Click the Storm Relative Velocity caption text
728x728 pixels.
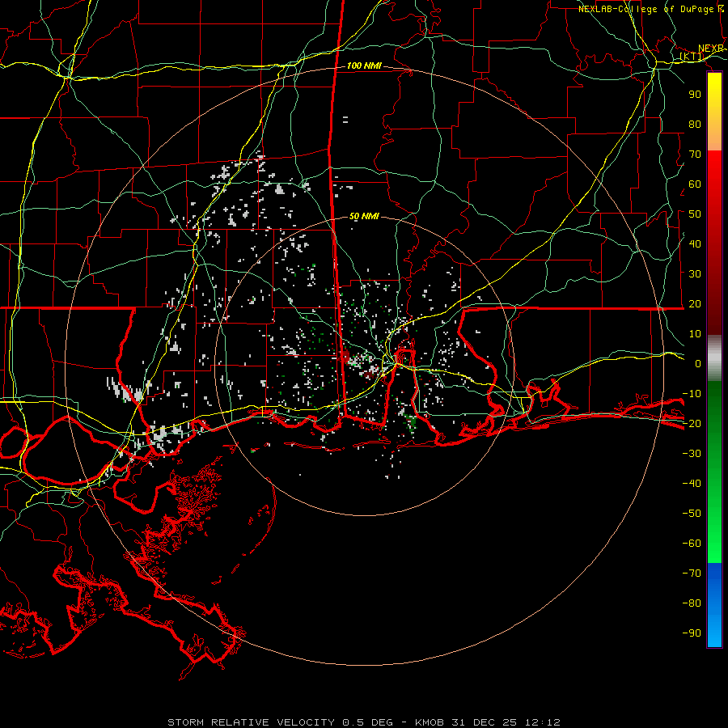click(363, 722)
